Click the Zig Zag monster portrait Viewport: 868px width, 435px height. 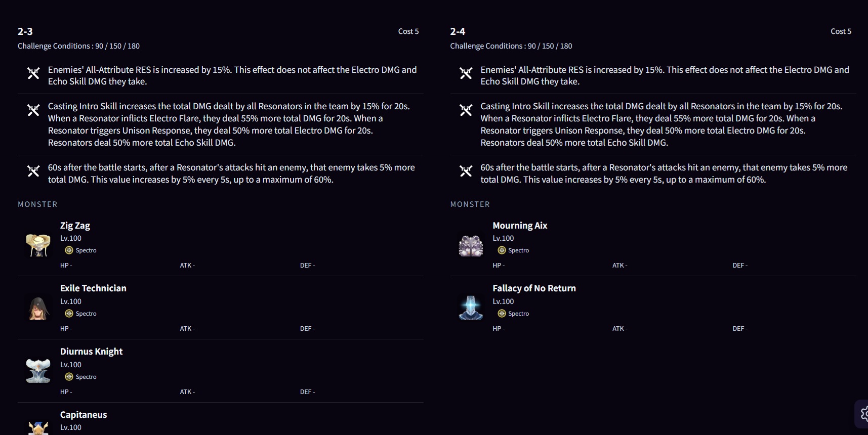point(38,245)
